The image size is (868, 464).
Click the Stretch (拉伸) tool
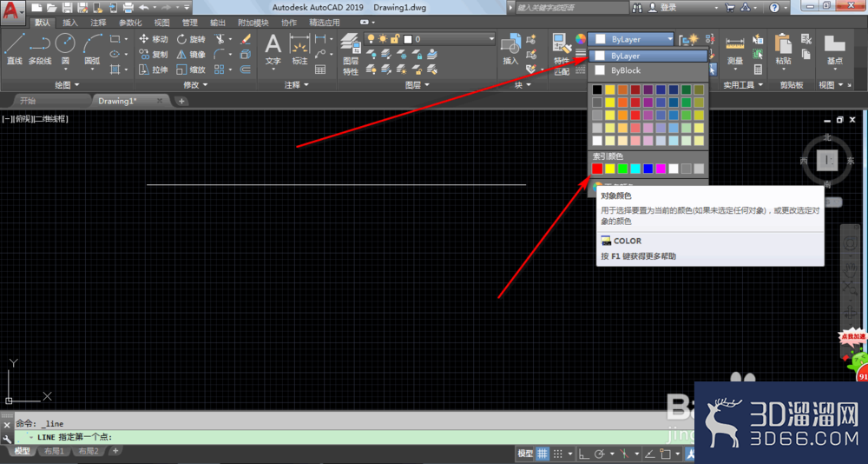(153, 70)
